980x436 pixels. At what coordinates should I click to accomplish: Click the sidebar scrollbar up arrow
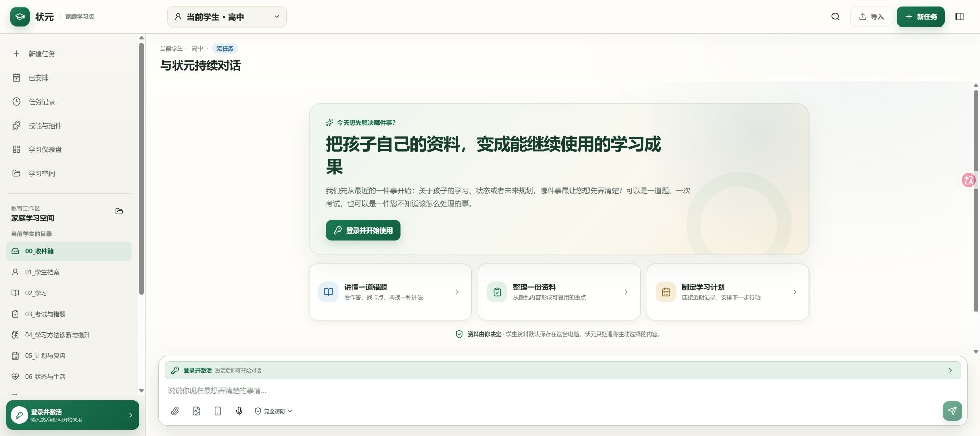(141, 38)
